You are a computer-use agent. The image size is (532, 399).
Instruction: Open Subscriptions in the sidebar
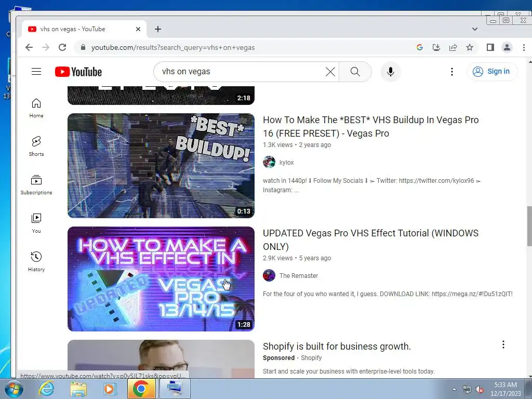[36, 185]
